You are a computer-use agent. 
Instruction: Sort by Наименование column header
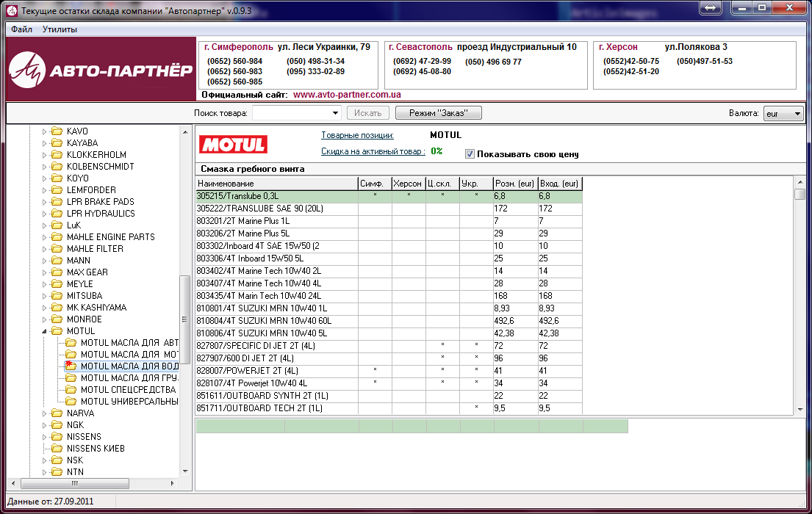pyautogui.click(x=277, y=184)
